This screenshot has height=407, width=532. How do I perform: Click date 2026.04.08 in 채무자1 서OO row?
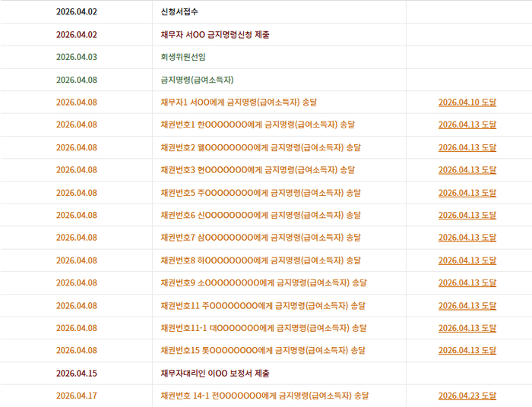[77, 103]
